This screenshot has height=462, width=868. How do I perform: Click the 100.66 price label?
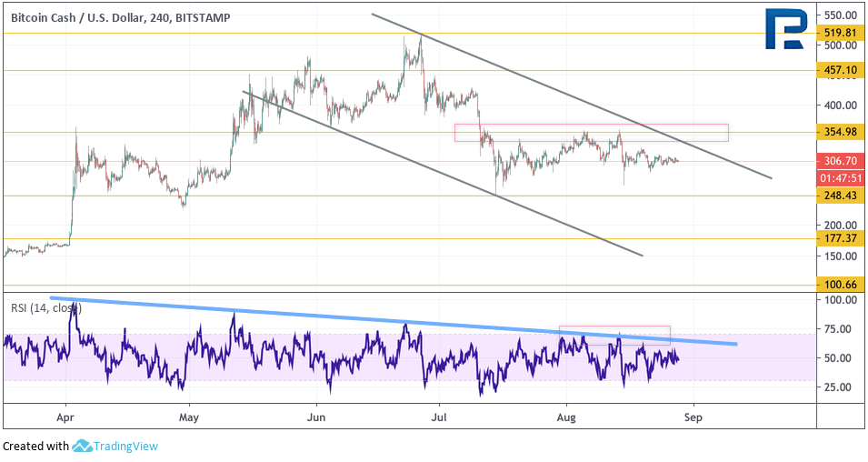(x=842, y=285)
